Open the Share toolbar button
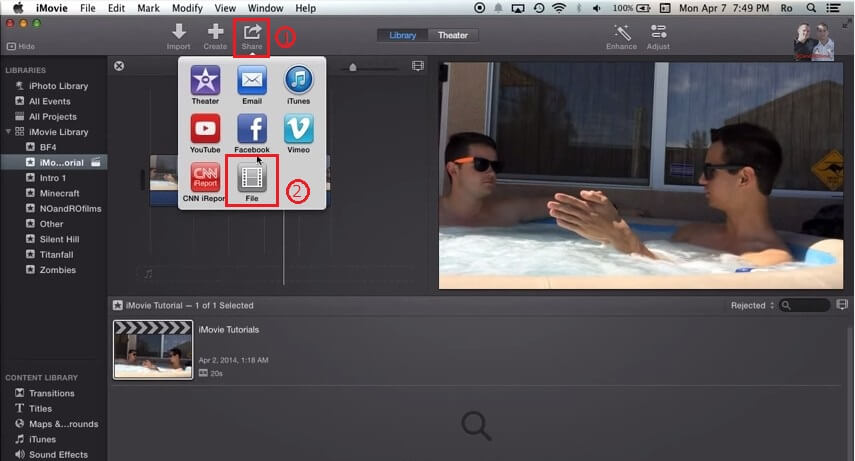 (x=252, y=37)
